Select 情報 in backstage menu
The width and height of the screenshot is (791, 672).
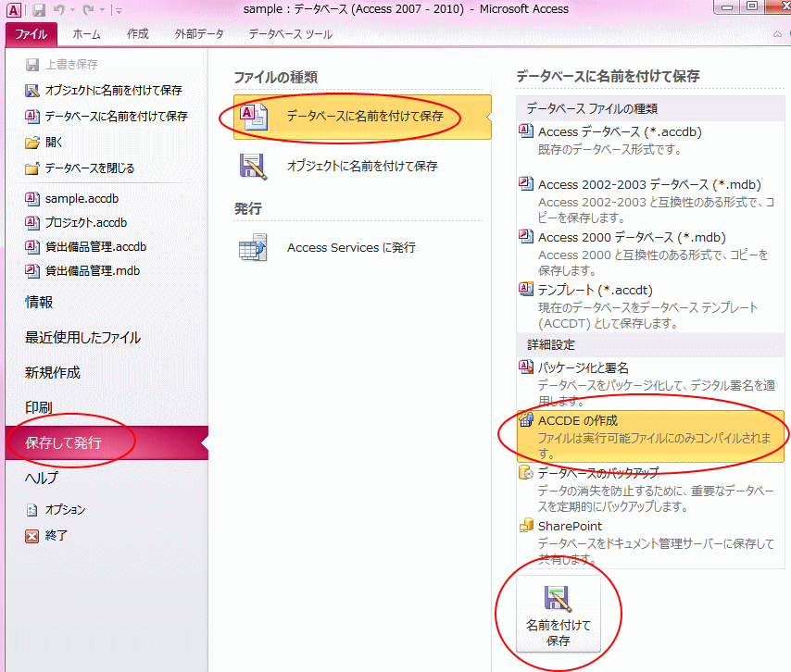[x=39, y=302]
